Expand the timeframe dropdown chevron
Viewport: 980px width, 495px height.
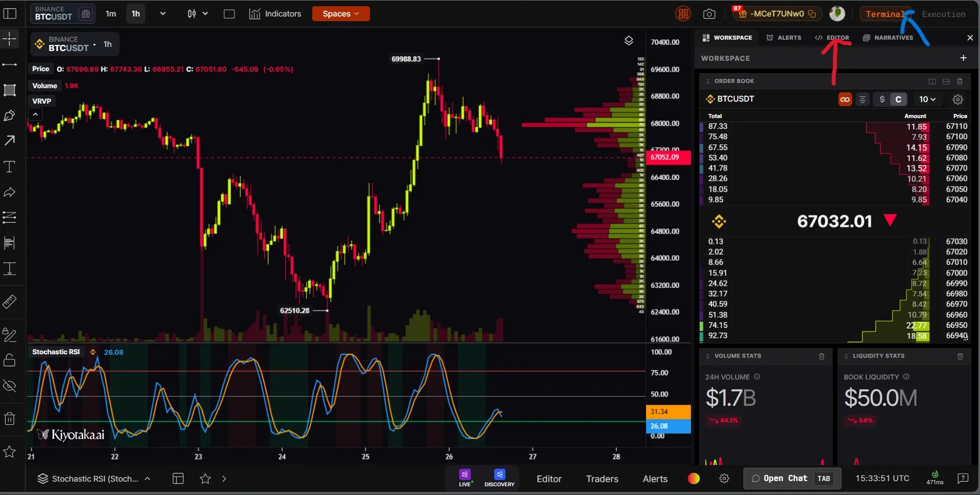[163, 13]
